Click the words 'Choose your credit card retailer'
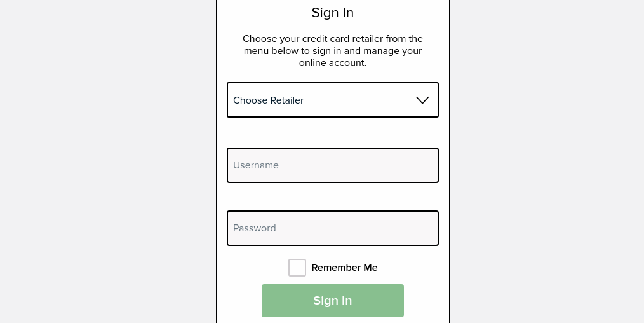The image size is (644, 323). 313,39
